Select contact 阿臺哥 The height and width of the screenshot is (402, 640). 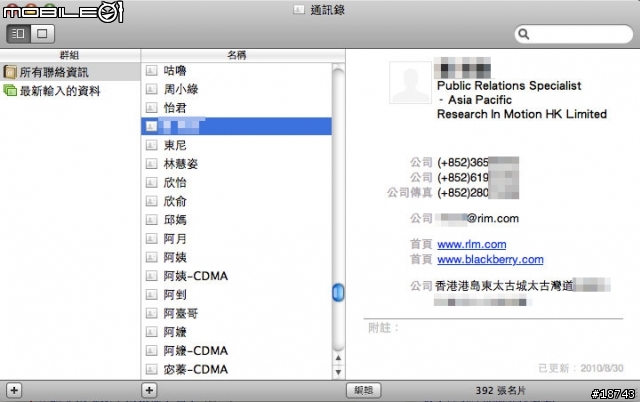click(236, 313)
